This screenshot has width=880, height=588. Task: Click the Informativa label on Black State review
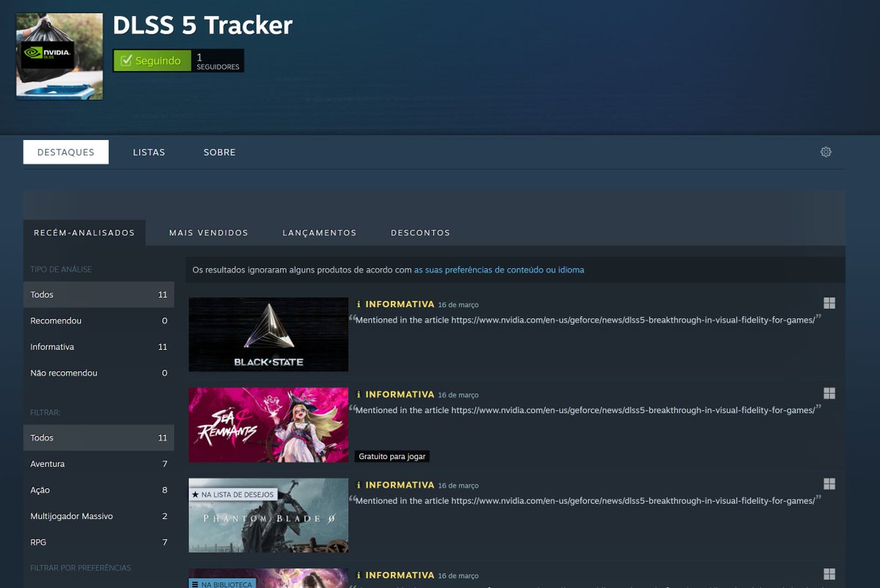point(400,304)
